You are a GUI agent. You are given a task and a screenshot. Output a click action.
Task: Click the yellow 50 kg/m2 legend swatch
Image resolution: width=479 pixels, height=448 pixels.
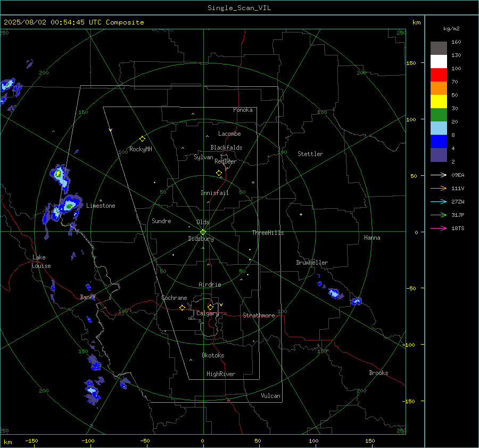coord(439,102)
